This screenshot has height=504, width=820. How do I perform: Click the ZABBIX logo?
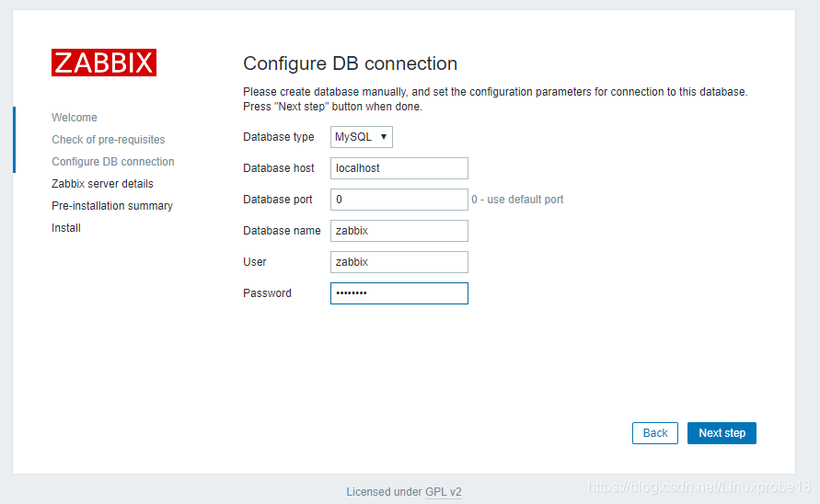[x=104, y=63]
